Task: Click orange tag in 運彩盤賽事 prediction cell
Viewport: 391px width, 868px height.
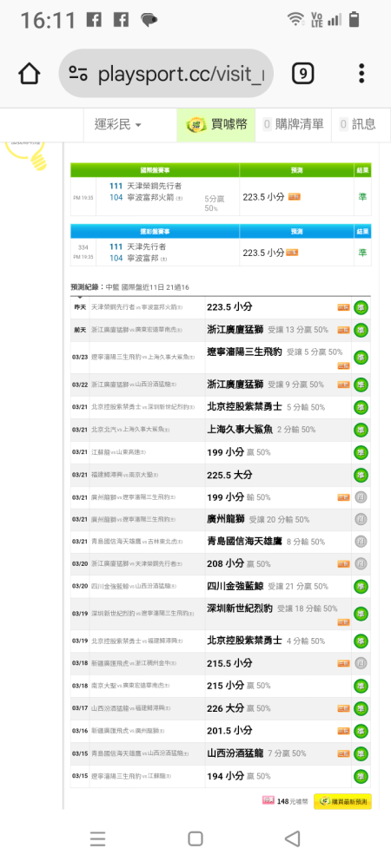Action: coord(292,253)
